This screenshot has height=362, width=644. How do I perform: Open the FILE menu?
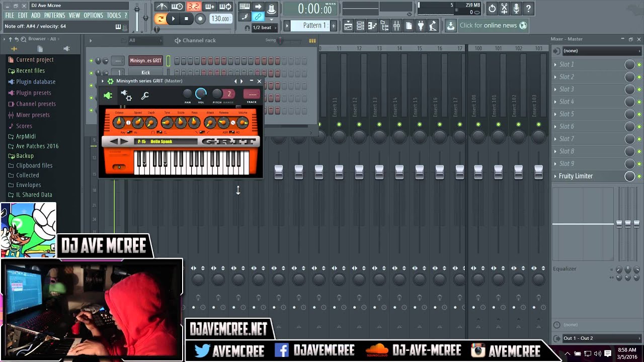tap(10, 16)
